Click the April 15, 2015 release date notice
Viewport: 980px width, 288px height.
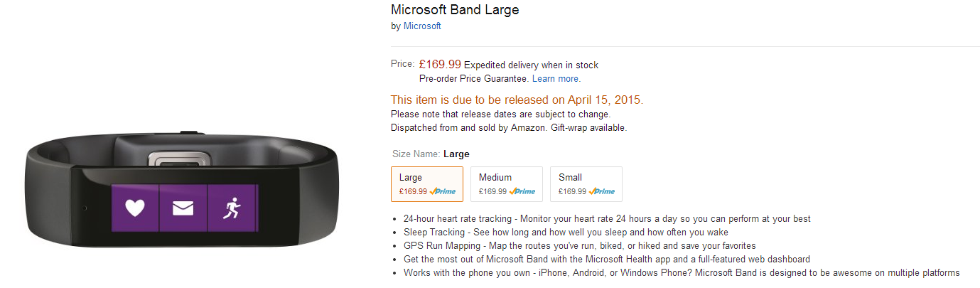click(517, 100)
